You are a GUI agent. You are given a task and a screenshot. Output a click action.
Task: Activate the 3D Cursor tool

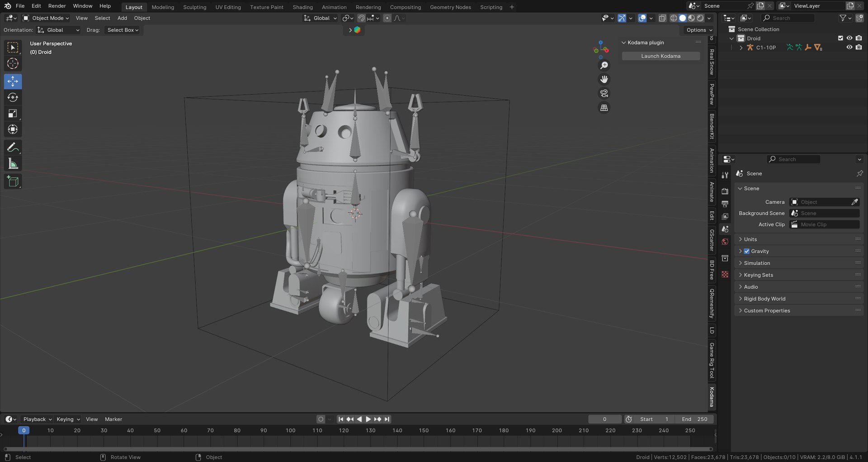click(x=13, y=63)
